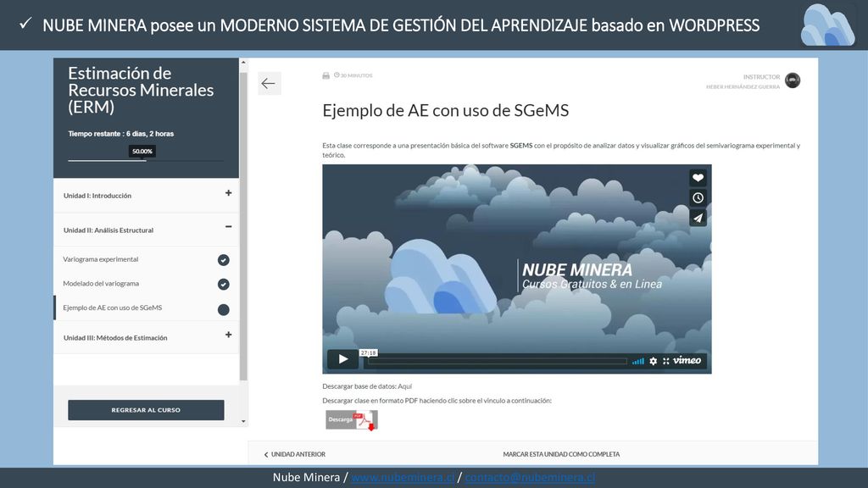This screenshot has height=488, width=868.
Task: Collapse Unidad II: Análisis Estructural
Action: click(x=228, y=227)
